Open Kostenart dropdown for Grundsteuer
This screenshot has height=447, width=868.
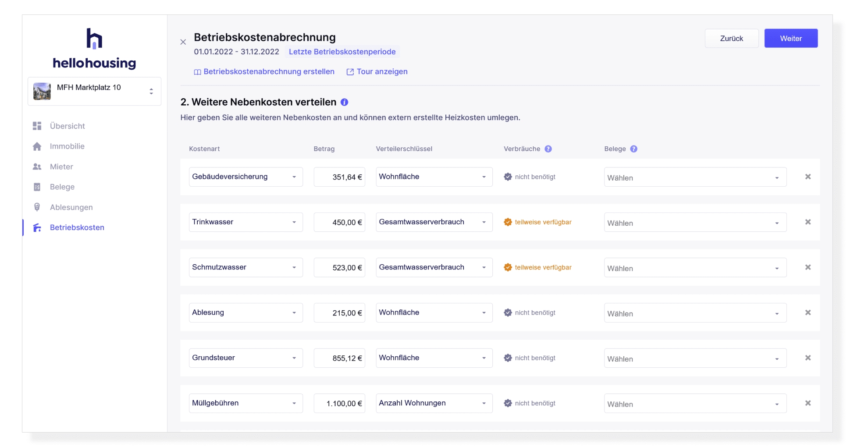click(245, 358)
